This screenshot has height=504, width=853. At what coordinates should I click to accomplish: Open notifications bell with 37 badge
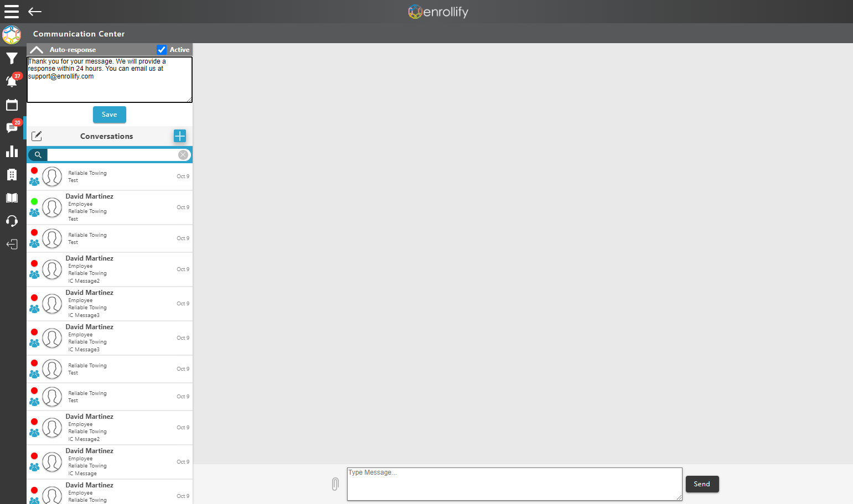point(12,81)
